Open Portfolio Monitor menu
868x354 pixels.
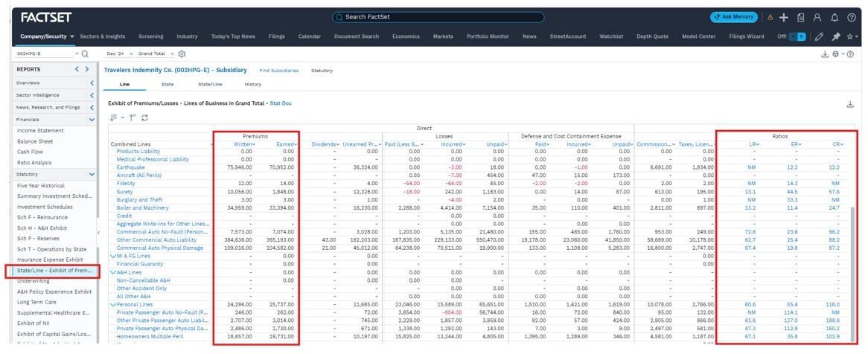point(488,36)
